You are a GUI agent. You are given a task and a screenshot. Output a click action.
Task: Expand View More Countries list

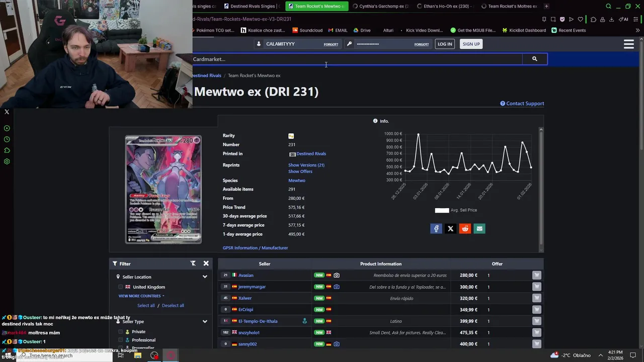[141, 296]
